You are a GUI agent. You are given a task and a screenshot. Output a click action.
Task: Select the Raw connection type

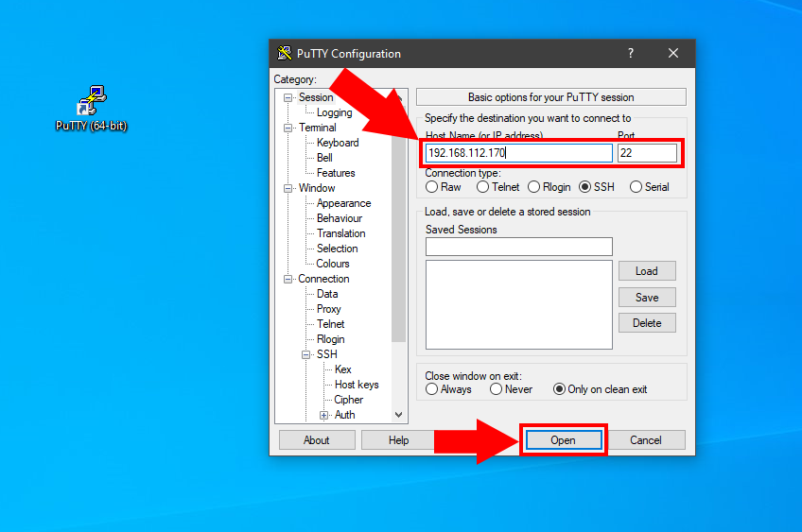(x=431, y=187)
